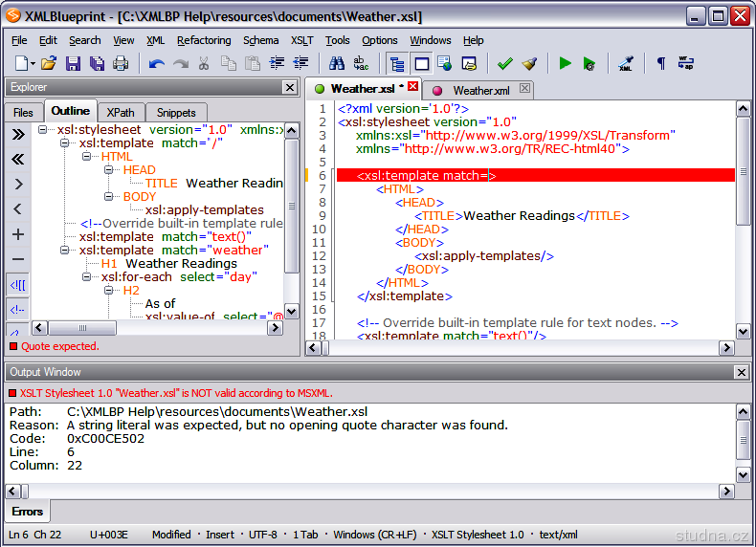Toggle the word wrap toolbar button
The width and height of the screenshot is (756, 547).
click(686, 64)
